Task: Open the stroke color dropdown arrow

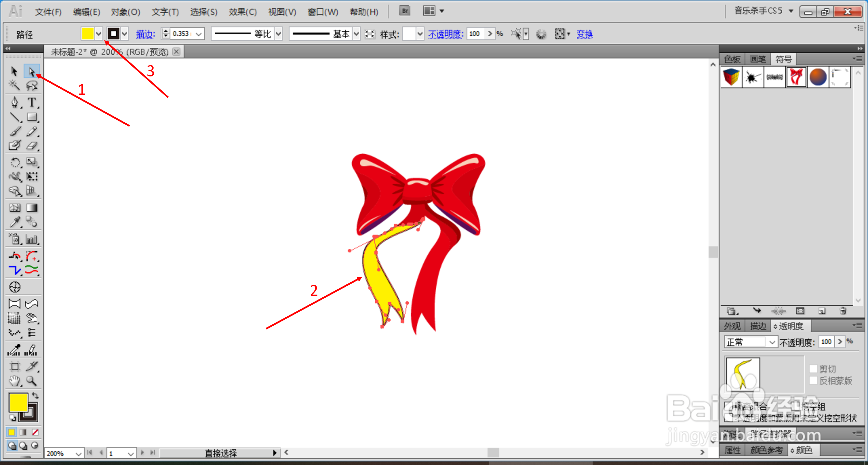Action: point(124,34)
